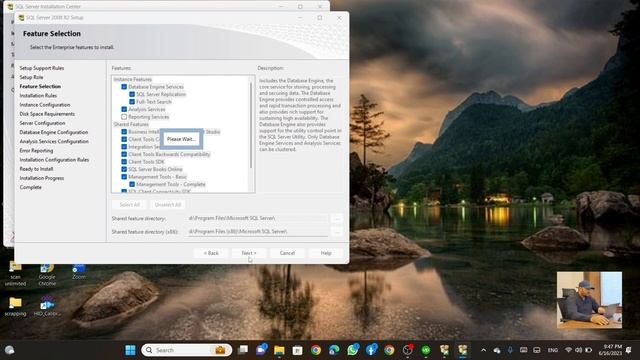Open the Windows Start menu
The width and height of the screenshot is (640, 360).
tap(130, 350)
